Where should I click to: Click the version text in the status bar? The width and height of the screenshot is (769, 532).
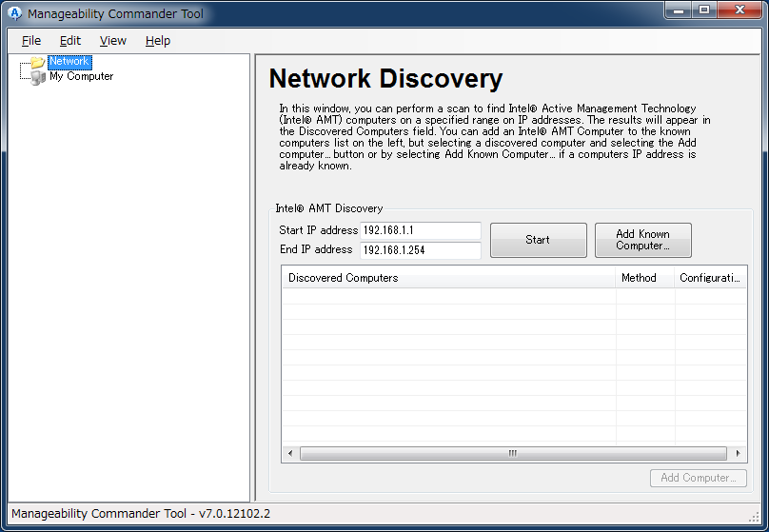point(141,513)
